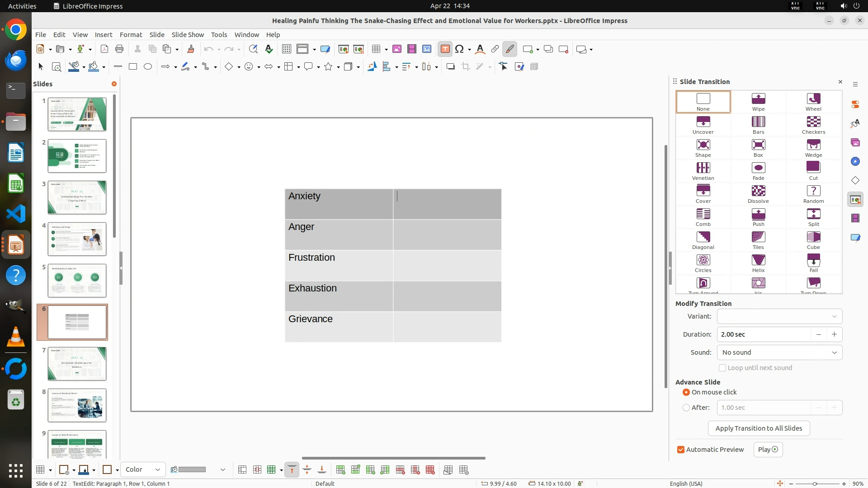Open the Slide Show menu
The height and width of the screenshot is (488, 868).
(x=188, y=34)
